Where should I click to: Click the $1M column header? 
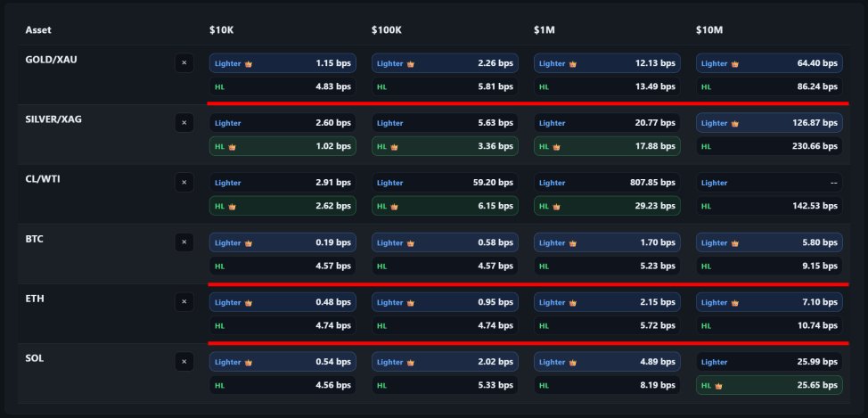(x=545, y=30)
